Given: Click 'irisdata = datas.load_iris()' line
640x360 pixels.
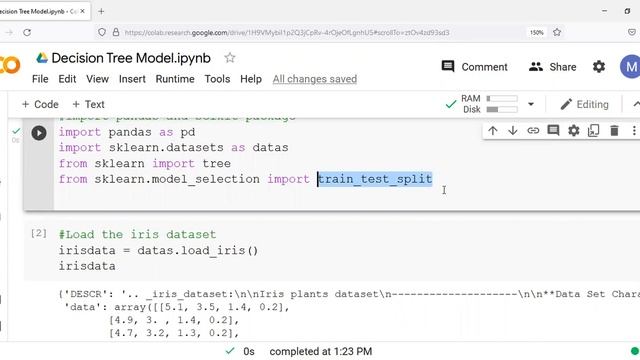Looking at the screenshot, I should point(158,250).
